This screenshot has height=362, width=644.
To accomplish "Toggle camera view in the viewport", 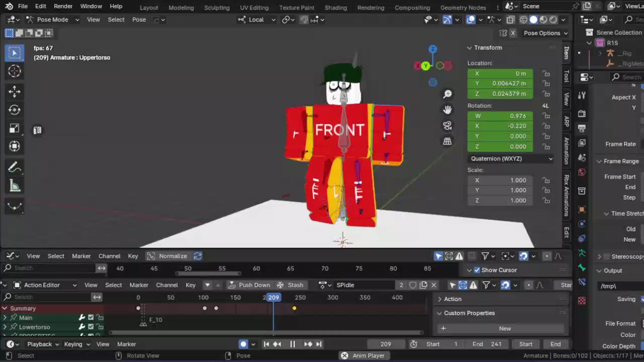I will [447, 126].
